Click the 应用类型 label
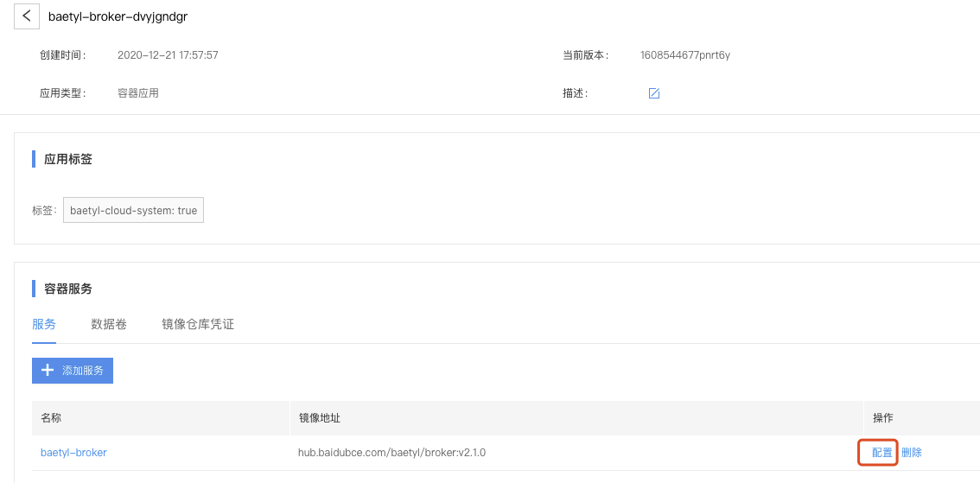Image resolution: width=980 pixels, height=483 pixels. pos(62,93)
